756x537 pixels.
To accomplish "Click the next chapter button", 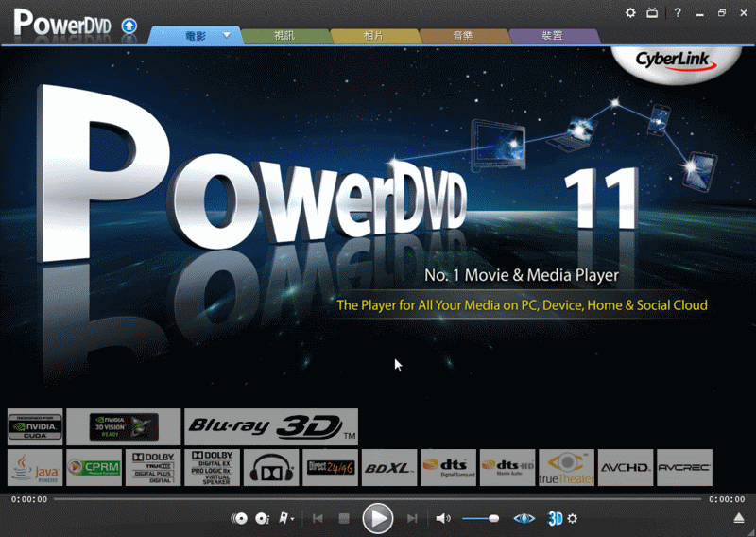I will (x=412, y=519).
